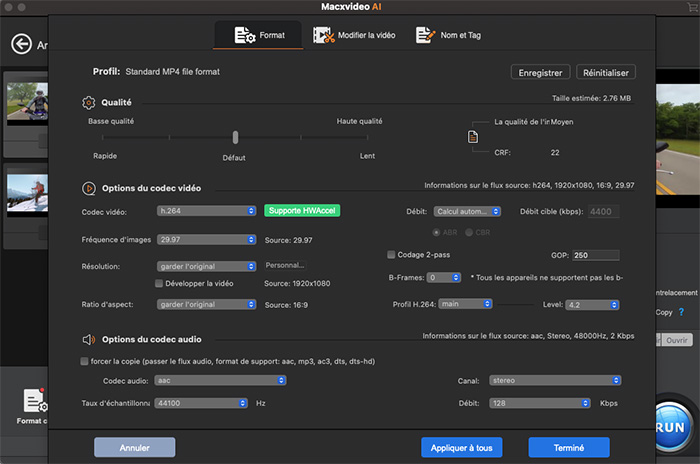
Task: Click the Basse qualité label
Action: pos(111,121)
